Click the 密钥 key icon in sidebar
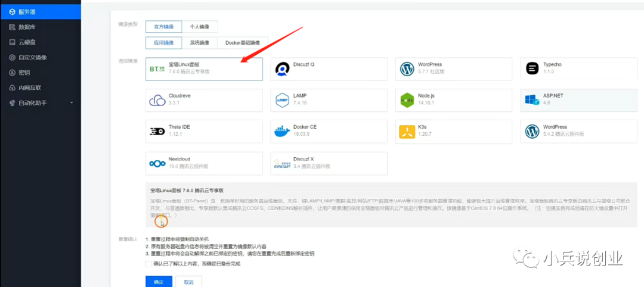 pyautogui.click(x=12, y=73)
